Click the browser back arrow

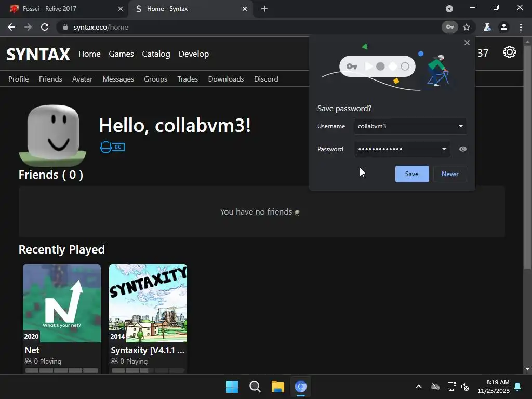11,27
